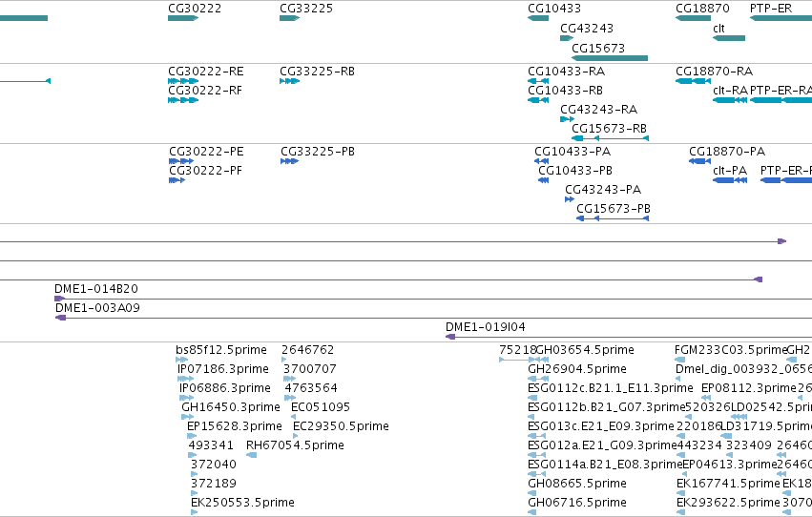Select protein CG10433-PA
Viewport: 812px width, 517px height.
pyautogui.click(x=542, y=161)
